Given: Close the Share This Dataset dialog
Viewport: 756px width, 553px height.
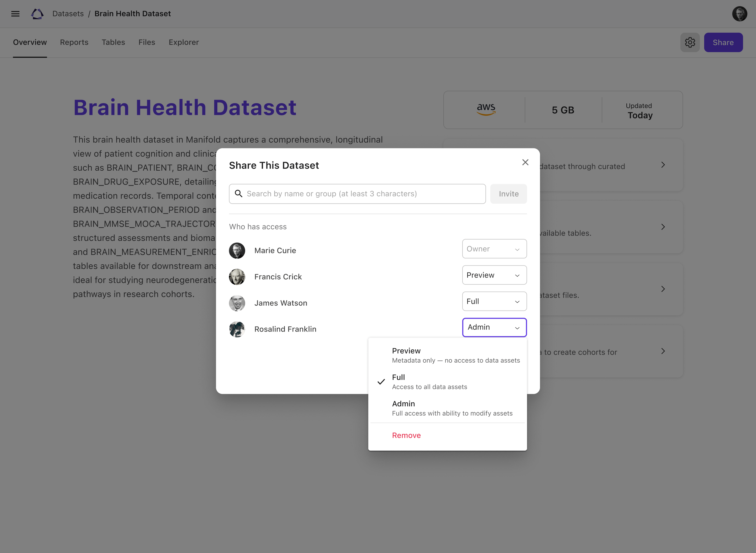Looking at the screenshot, I should [x=525, y=162].
